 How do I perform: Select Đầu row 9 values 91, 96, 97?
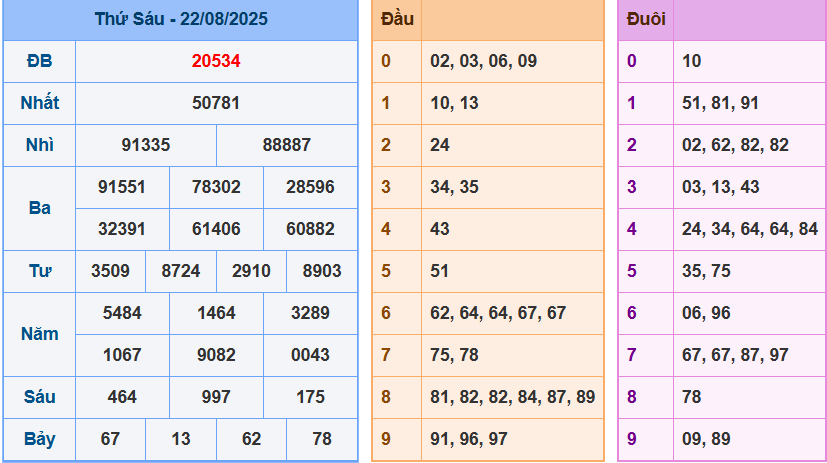click(469, 439)
